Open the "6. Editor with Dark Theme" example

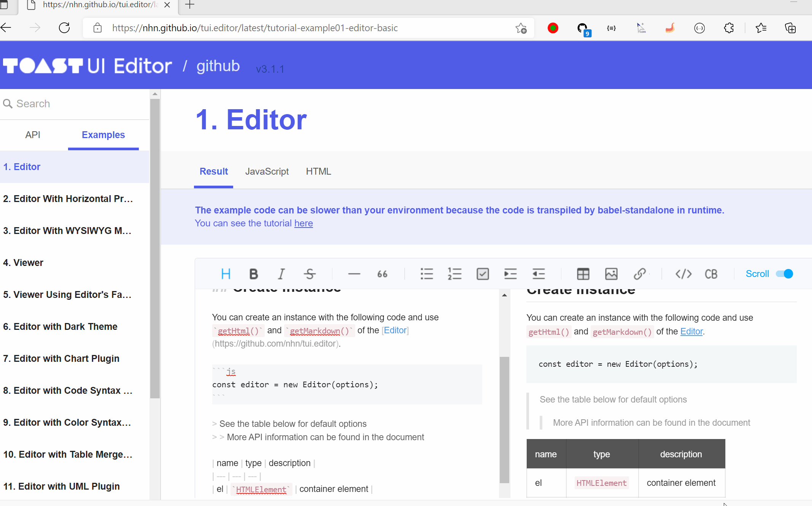click(x=60, y=326)
